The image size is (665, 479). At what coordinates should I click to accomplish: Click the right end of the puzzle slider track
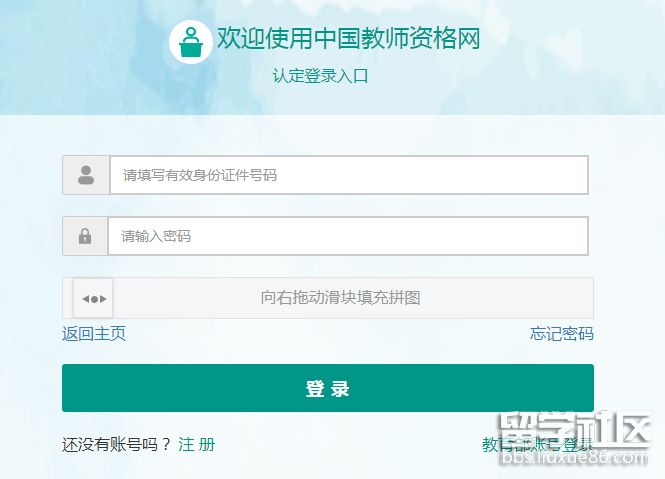coord(578,298)
